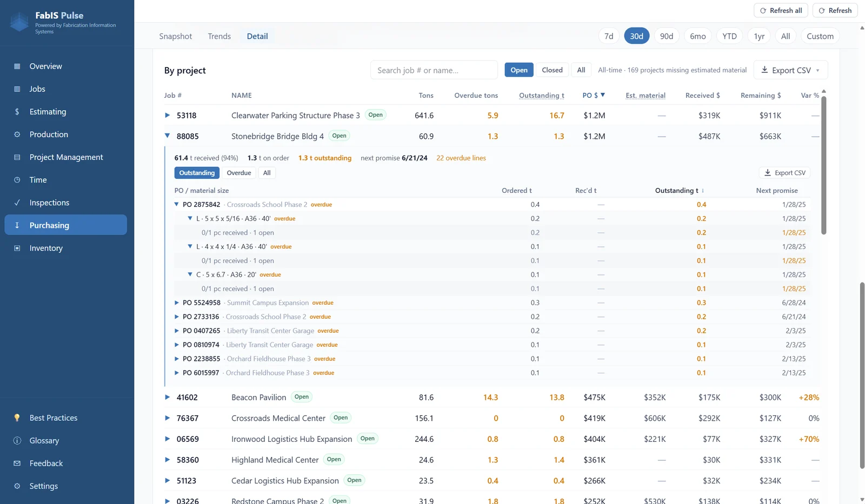Image resolution: width=865 pixels, height=504 pixels.
Task: Sort by the Outstanding t project column header
Action: 541,95
